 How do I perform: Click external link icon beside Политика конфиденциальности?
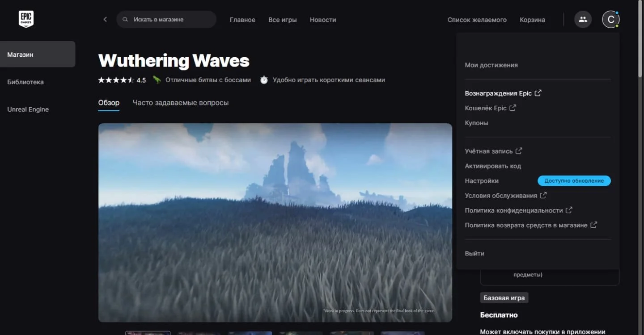click(x=569, y=210)
